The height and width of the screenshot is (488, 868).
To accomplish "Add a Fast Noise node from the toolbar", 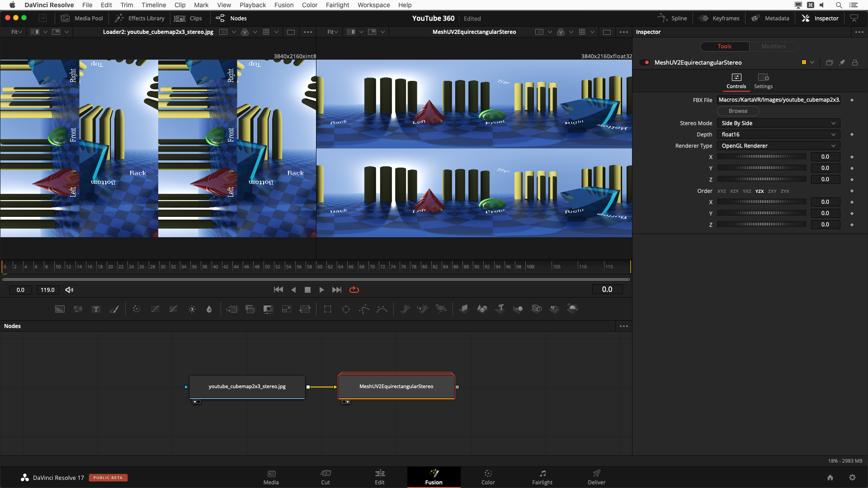I will pos(78,309).
